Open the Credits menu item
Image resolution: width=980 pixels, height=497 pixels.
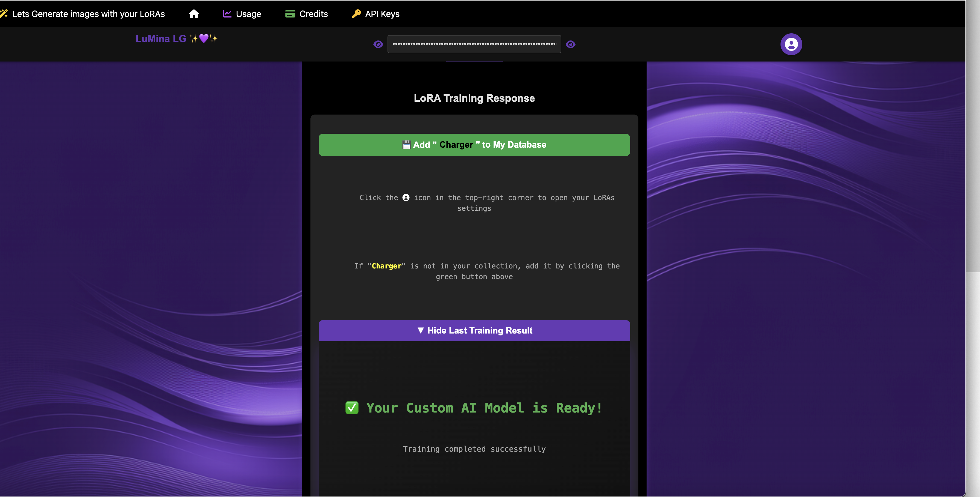pyautogui.click(x=313, y=14)
